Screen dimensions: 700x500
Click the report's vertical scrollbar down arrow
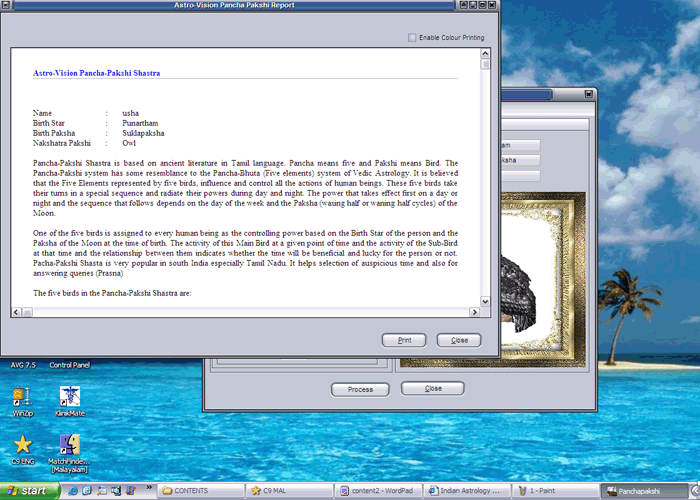485,301
